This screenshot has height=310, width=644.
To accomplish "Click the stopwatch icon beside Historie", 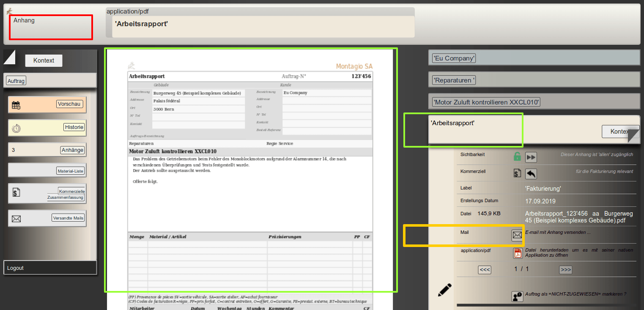I will (x=16, y=129).
